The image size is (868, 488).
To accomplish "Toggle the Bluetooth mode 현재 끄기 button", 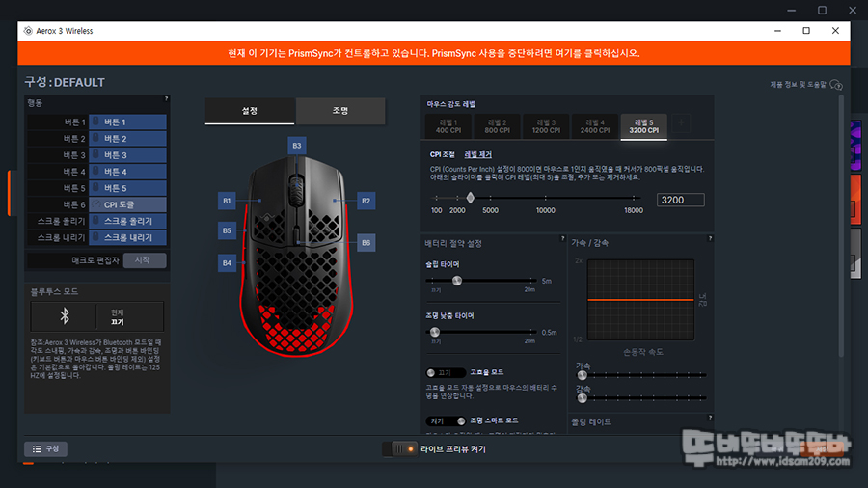I will pyautogui.click(x=129, y=316).
